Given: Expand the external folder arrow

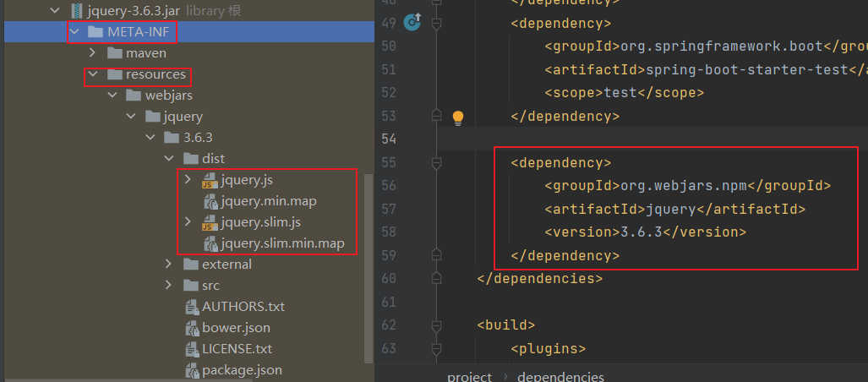Looking at the screenshot, I should 169,264.
